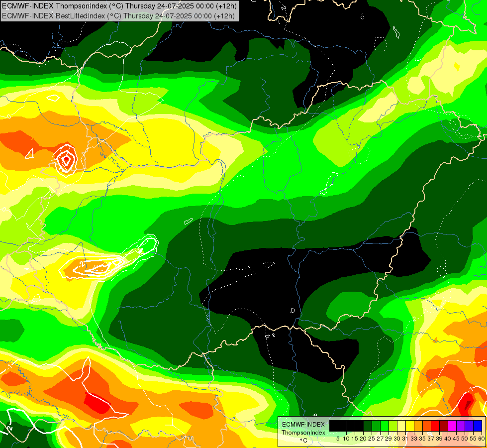This screenshot has height=448, width=487.
Task: Click the medium green 25–27 legend swatch
Action: pyautogui.click(x=376, y=426)
